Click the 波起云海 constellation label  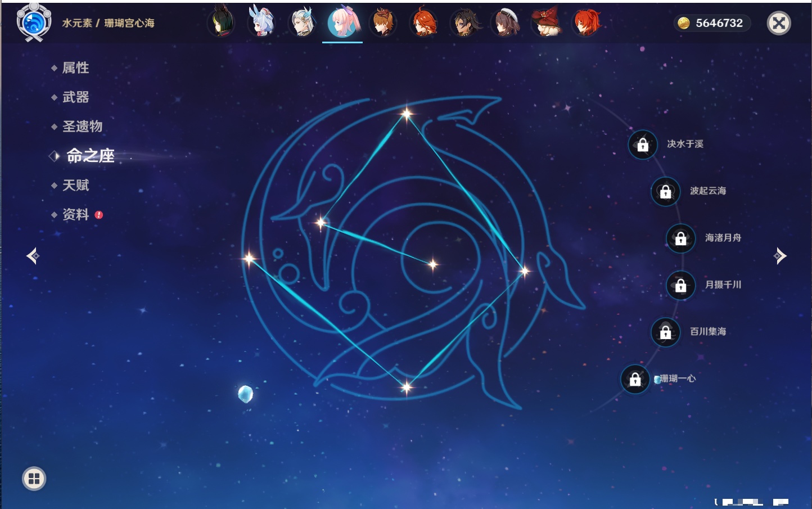coord(708,191)
